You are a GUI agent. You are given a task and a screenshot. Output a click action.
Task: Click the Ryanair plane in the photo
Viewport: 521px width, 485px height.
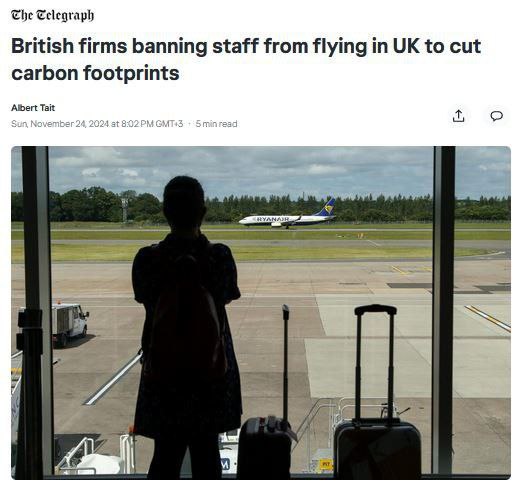287,215
